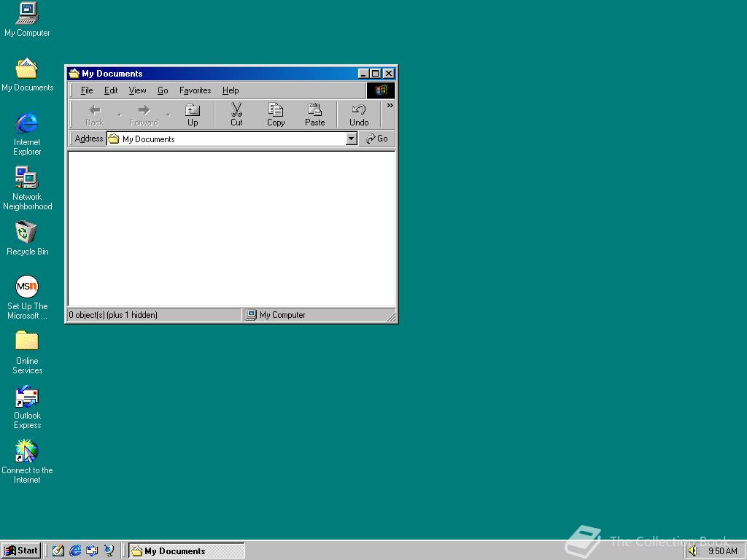This screenshot has height=560, width=747.
Task: Close the My Documents window
Action: click(x=389, y=74)
